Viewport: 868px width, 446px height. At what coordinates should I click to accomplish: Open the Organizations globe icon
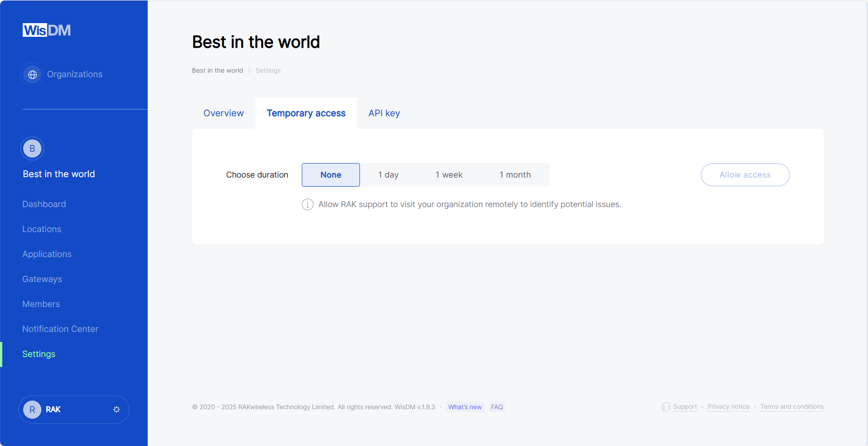click(x=32, y=74)
